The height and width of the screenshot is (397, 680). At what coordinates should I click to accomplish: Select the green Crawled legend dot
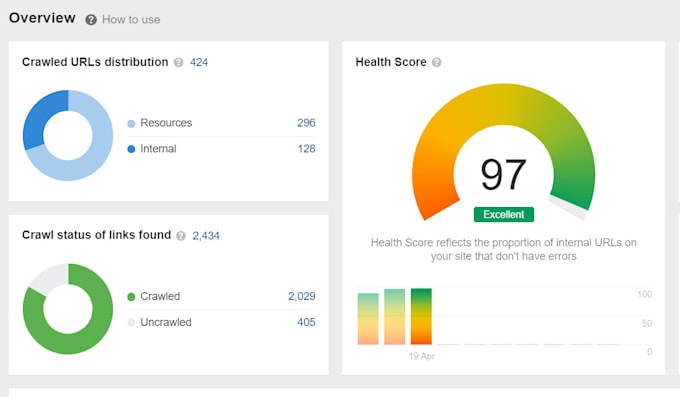click(131, 297)
